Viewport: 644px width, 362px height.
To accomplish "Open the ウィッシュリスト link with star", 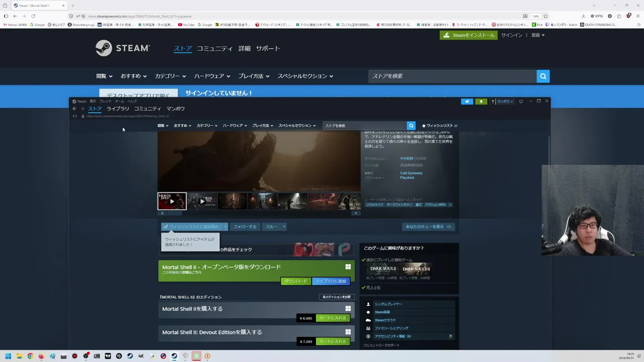I will coord(440,126).
